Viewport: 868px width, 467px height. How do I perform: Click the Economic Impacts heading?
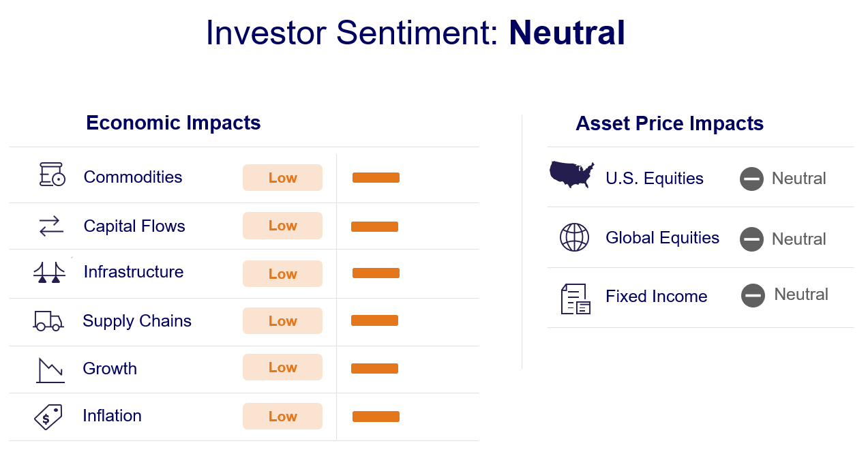pyautogui.click(x=173, y=123)
